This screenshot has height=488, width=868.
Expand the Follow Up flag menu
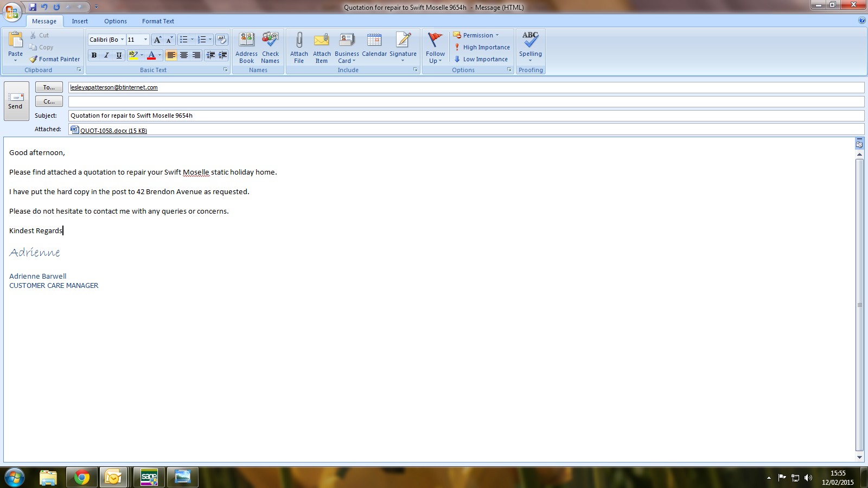(435, 47)
